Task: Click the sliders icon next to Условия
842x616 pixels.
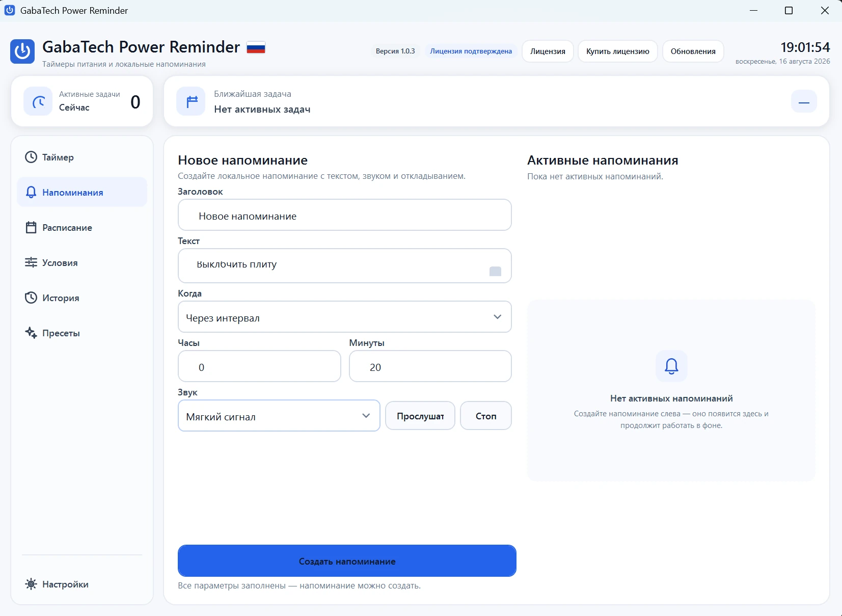Action: point(31,262)
